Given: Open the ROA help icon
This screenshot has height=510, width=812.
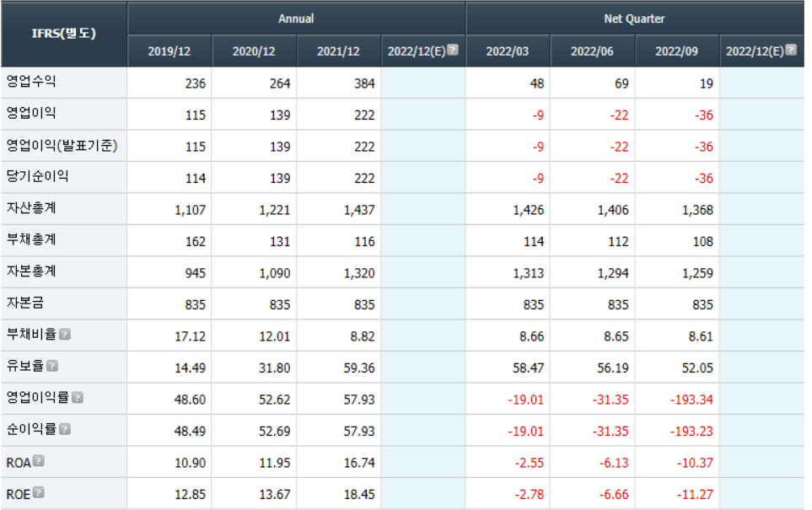Looking at the screenshot, I should point(38,460).
